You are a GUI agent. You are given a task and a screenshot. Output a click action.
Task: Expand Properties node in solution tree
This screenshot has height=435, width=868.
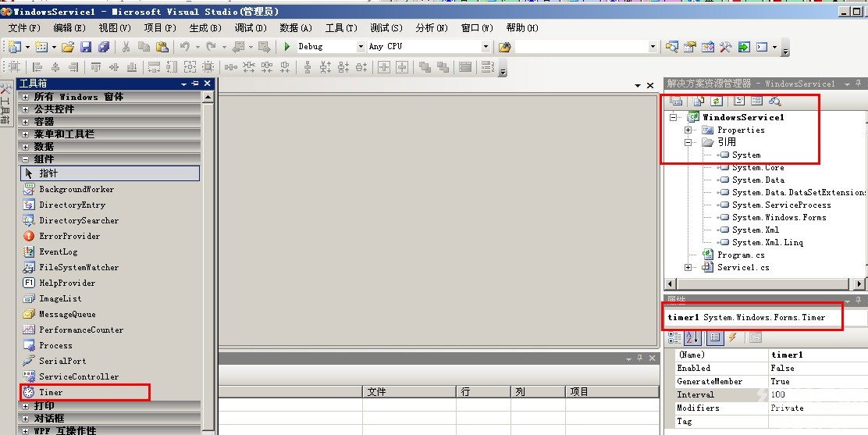click(688, 130)
